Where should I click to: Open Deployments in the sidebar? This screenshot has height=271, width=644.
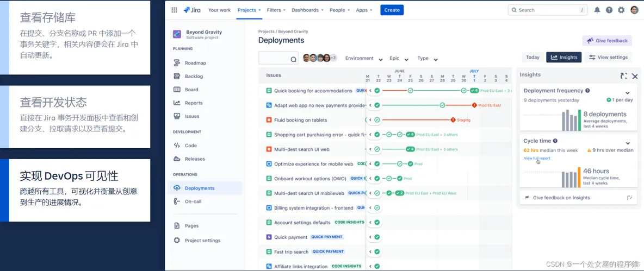click(205, 188)
